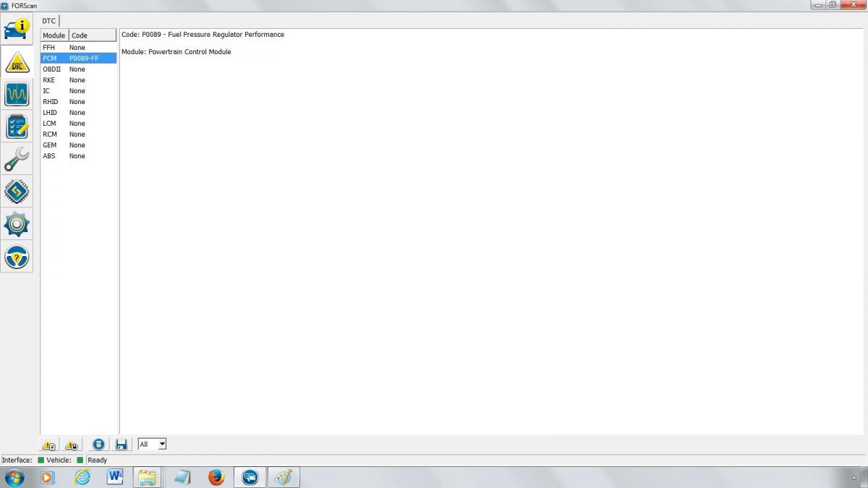Open Windows Explorer from the taskbar
The width and height of the screenshot is (868, 488).
[148, 477]
